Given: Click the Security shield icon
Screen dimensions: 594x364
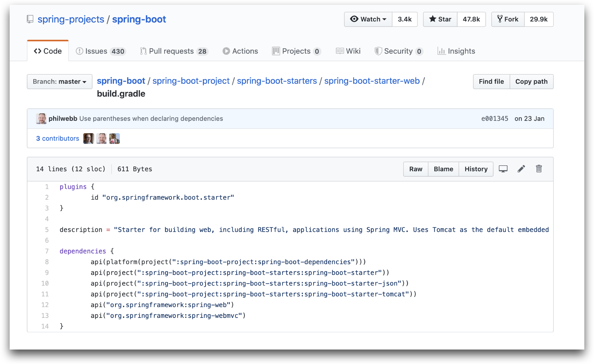Looking at the screenshot, I should 378,51.
